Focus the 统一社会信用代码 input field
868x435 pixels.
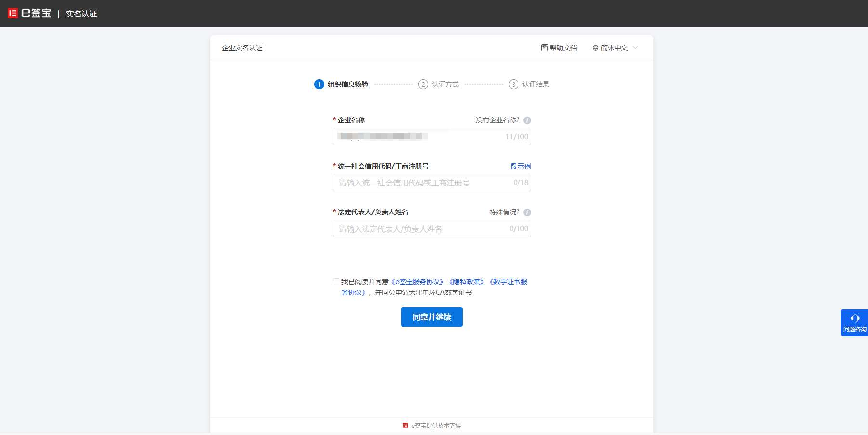coord(431,183)
